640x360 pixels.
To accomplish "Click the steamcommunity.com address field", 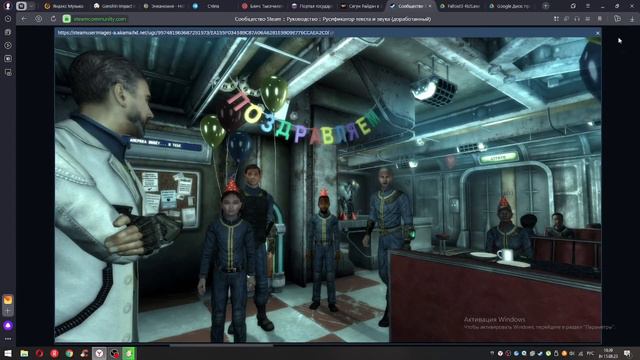I will [x=100, y=19].
